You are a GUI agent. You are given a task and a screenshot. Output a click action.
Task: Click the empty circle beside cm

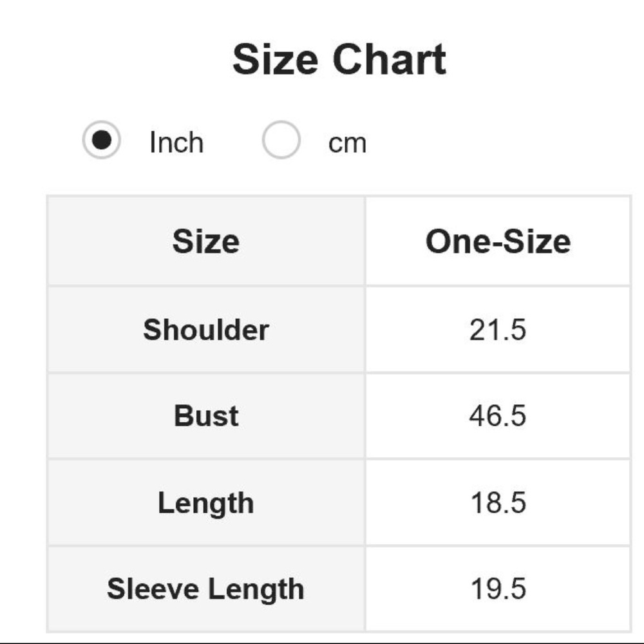[281, 140]
